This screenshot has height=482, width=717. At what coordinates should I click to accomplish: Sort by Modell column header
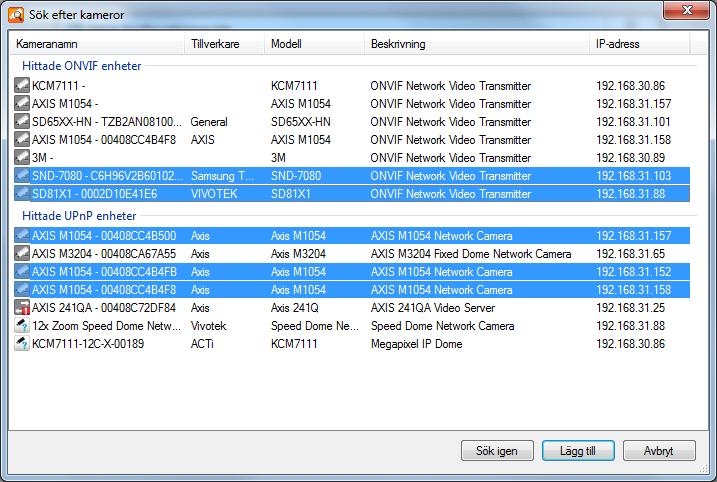(x=315, y=44)
